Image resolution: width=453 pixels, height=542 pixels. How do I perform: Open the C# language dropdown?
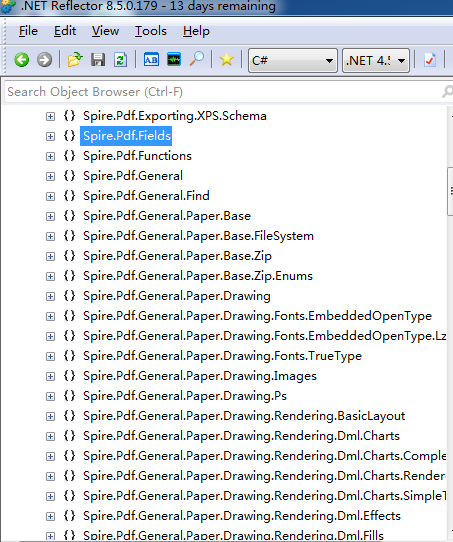[293, 60]
